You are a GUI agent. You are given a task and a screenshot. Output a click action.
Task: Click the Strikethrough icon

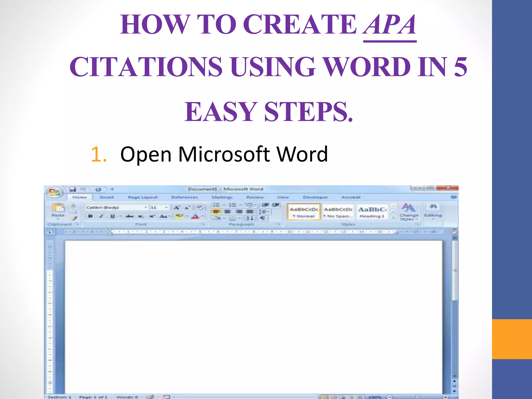pos(129,216)
